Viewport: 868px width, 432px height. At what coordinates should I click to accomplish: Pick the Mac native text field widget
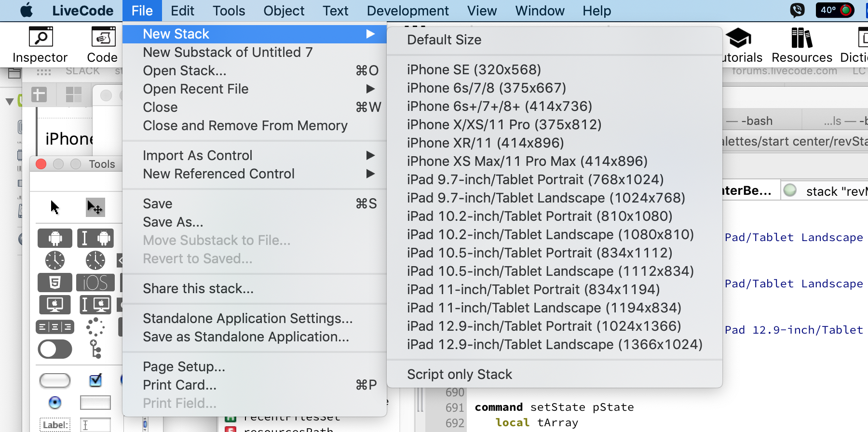(x=95, y=305)
